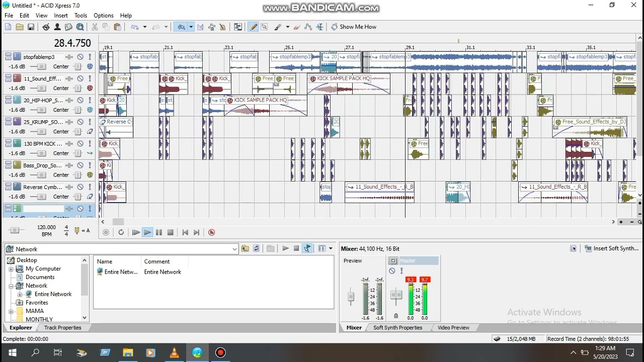Click the stopfablemp3 volume slider

[x=41, y=67]
